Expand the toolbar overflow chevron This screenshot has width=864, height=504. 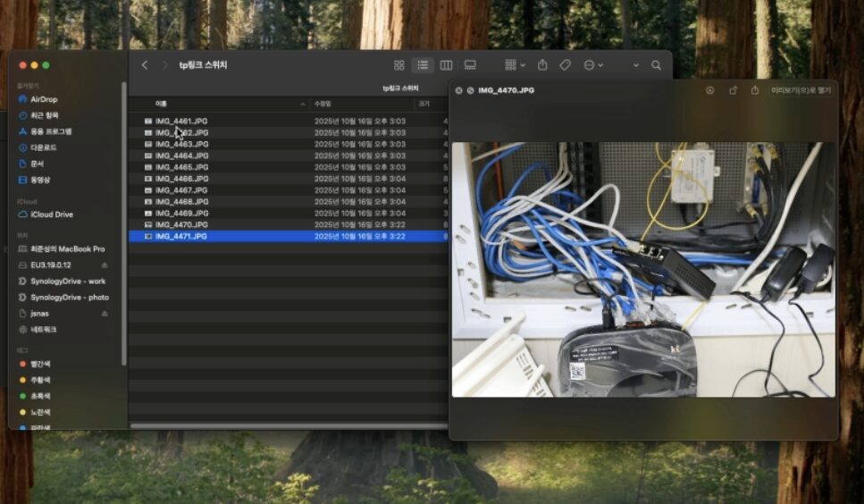pos(635,65)
